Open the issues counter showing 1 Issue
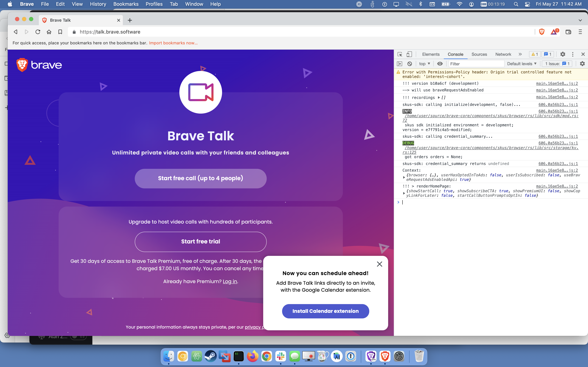 point(557,64)
